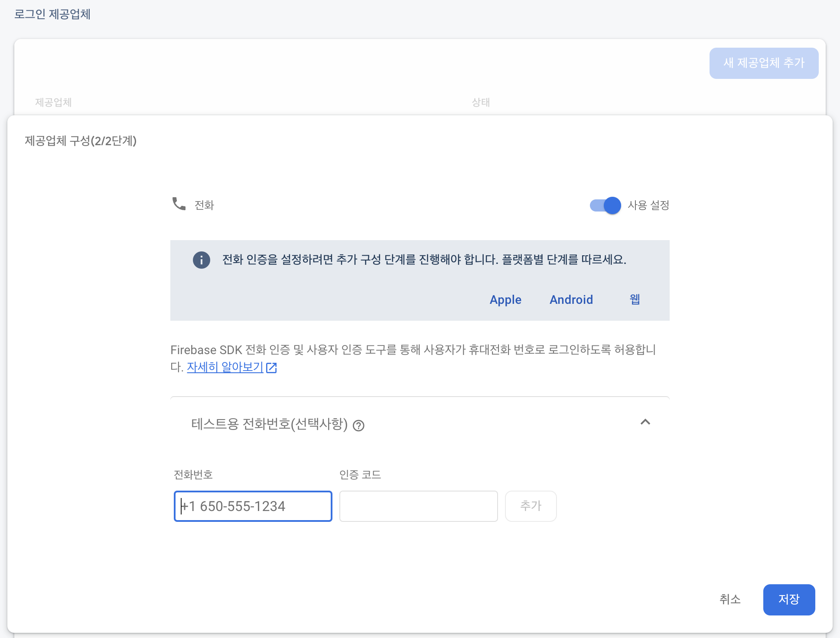Image resolution: width=840 pixels, height=638 pixels.
Task: Turn off the 사용 설정 toggle
Action: pos(605,205)
